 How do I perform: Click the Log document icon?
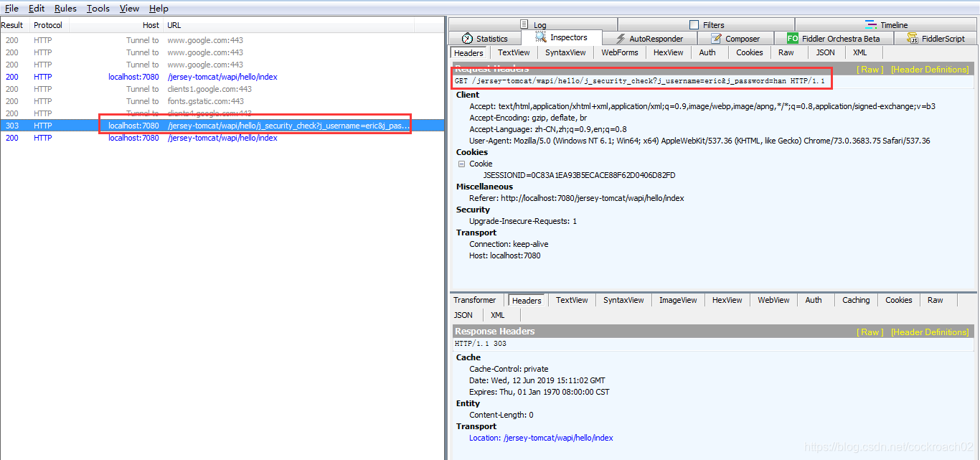coord(524,24)
